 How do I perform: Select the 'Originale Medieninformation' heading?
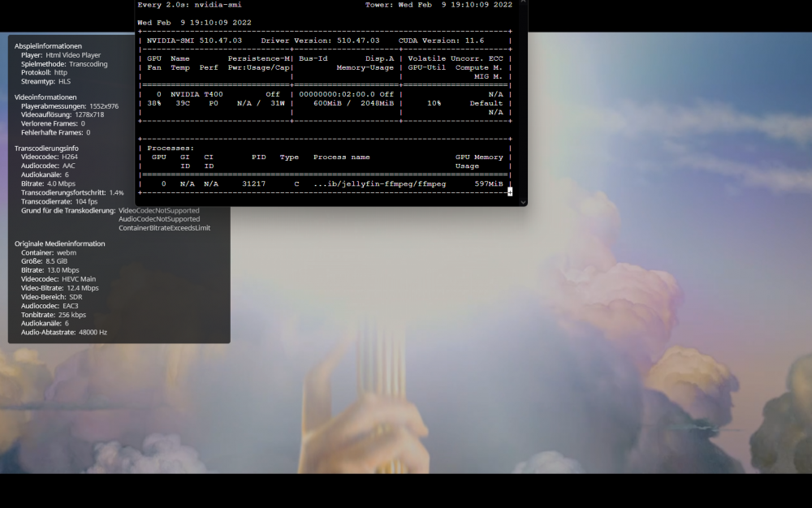pyautogui.click(x=59, y=243)
